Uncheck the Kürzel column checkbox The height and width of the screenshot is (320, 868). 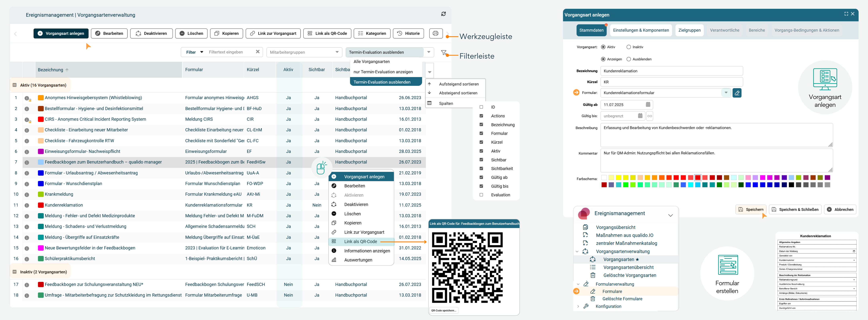[481, 142]
